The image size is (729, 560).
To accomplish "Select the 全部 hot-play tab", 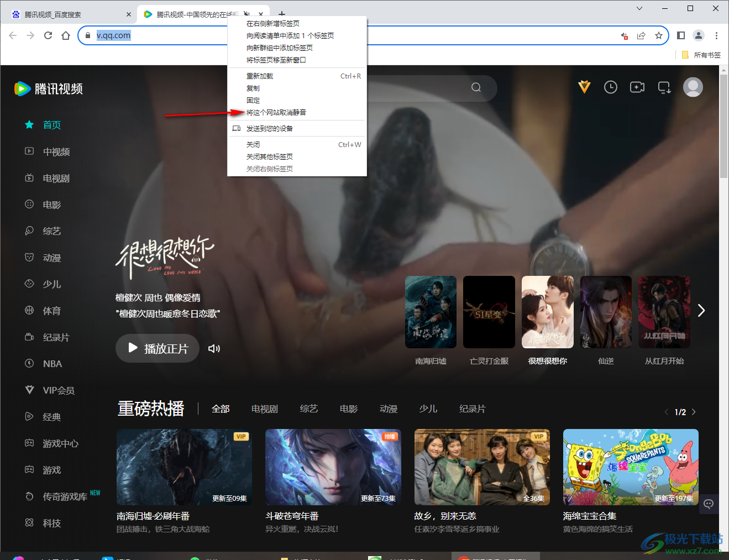I will coord(221,409).
